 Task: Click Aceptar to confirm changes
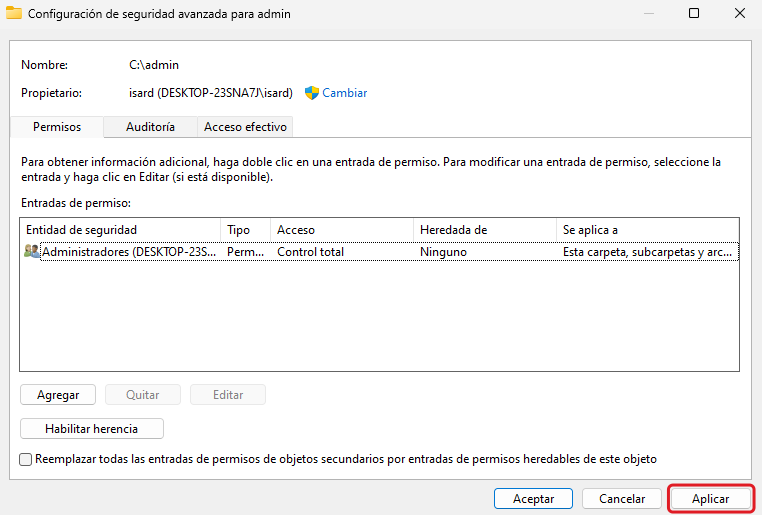(x=533, y=498)
